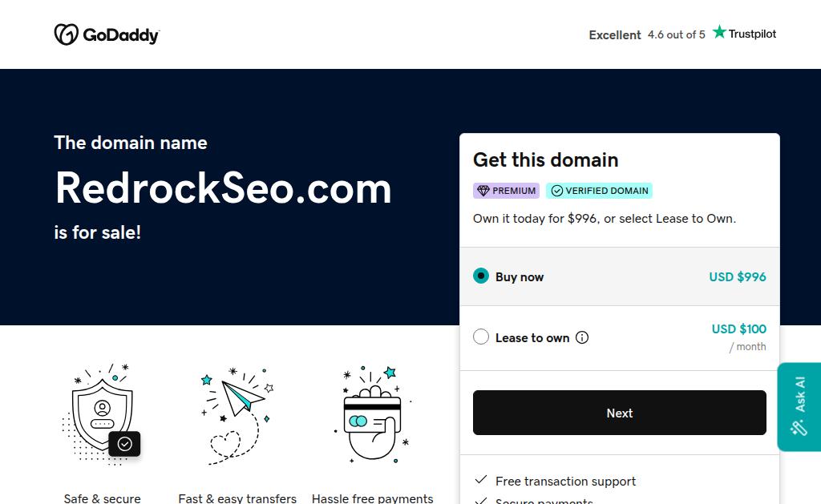Viewport: 821px width, 504px height.
Task: Click the Safe & secure shield icon
Action: pos(103,413)
